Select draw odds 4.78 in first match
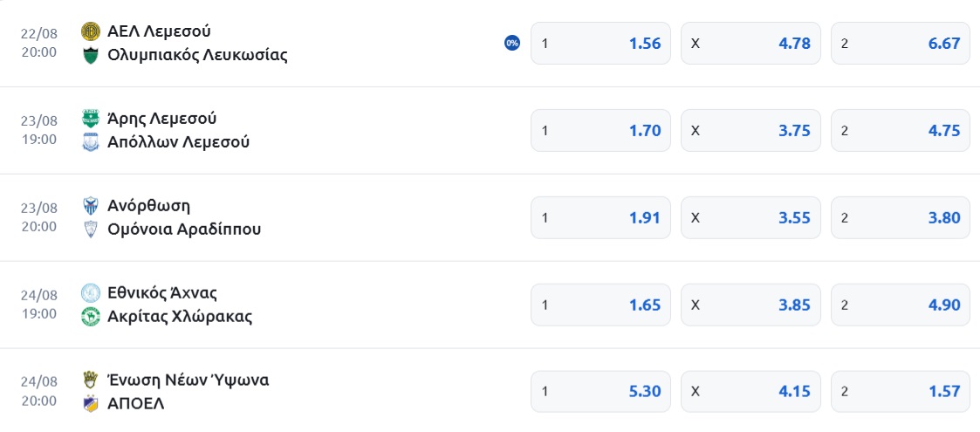This screenshot has width=980, height=432. (x=750, y=43)
